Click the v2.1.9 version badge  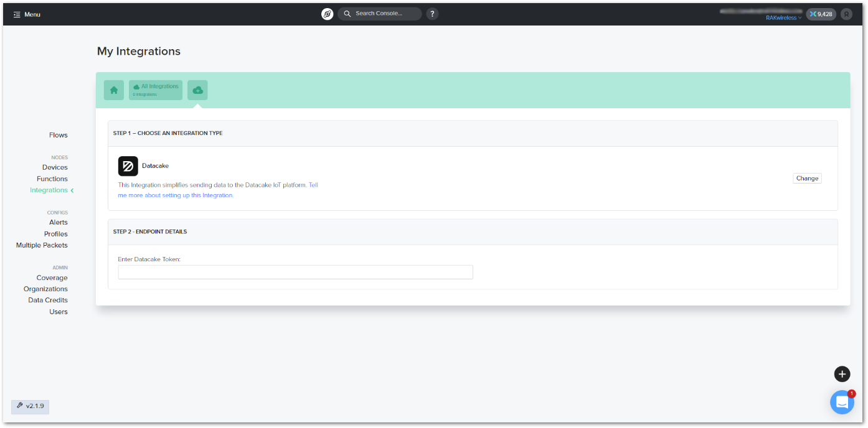click(x=31, y=406)
